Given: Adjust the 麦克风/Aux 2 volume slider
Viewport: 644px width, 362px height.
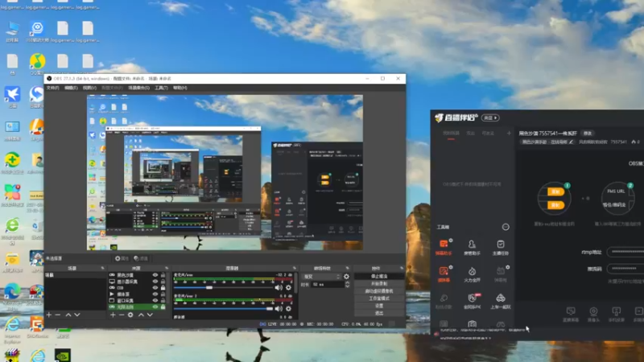Looking at the screenshot, I should (224, 309).
